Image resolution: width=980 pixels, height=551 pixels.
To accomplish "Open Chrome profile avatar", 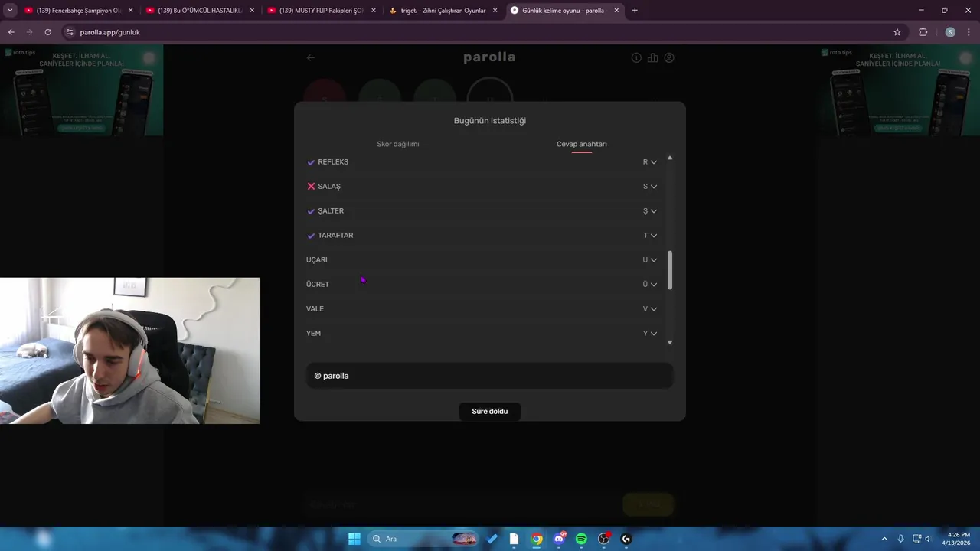I will coord(950,32).
